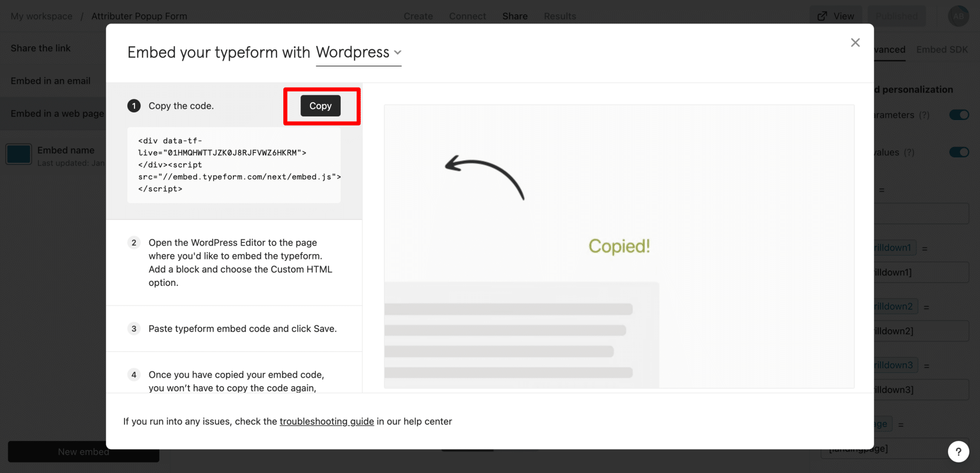Click the Attributer Popup Form breadcrumb
Viewport: 980px width, 473px height.
(139, 16)
